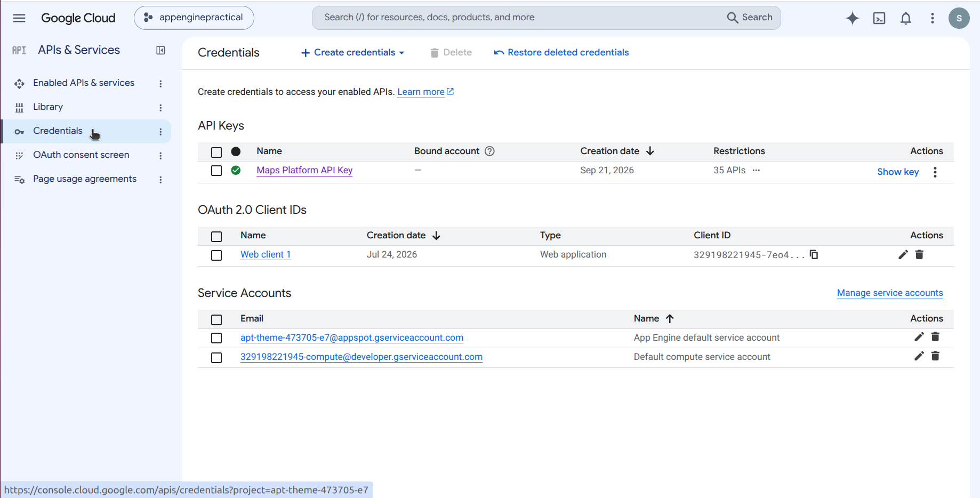Sort API Keys by Creation date
The height and width of the screenshot is (498, 980).
coord(617,151)
